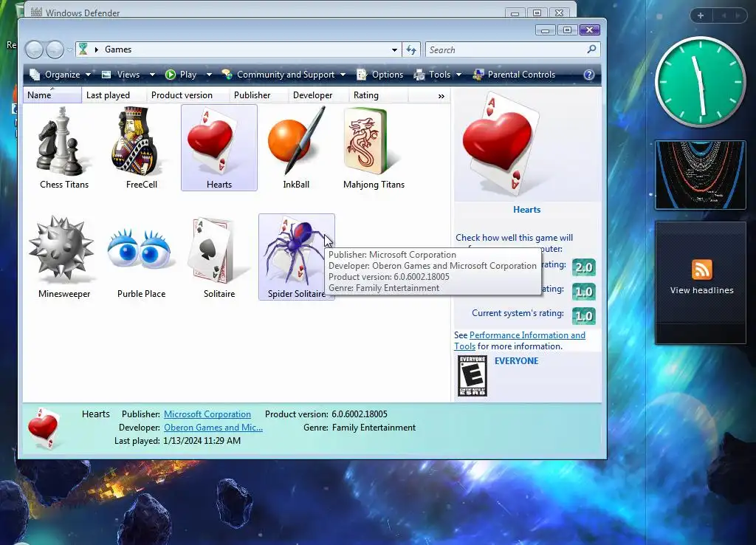
Task: Click the RSS feed headlines gadget icon
Action: pos(701,269)
